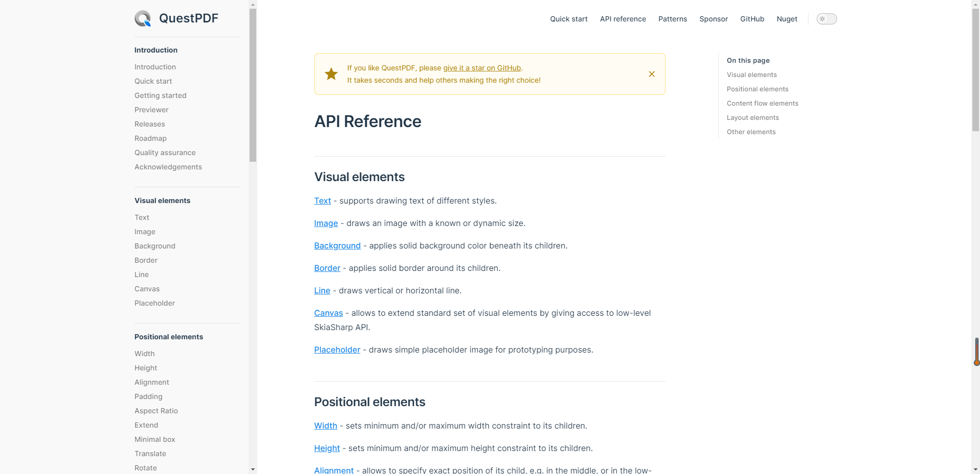The width and height of the screenshot is (980, 474).
Task: Open the Width link in content
Action: click(326, 426)
